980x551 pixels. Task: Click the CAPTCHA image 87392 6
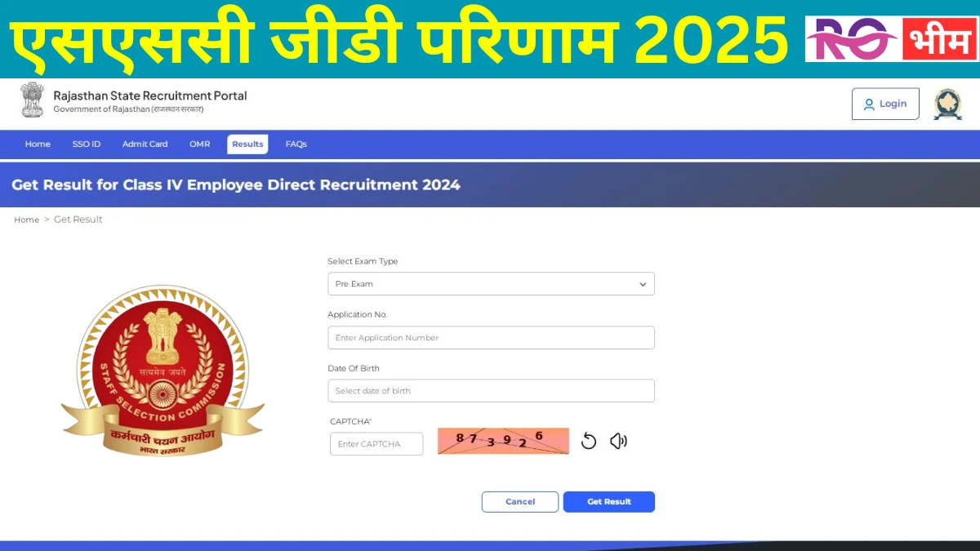503,441
